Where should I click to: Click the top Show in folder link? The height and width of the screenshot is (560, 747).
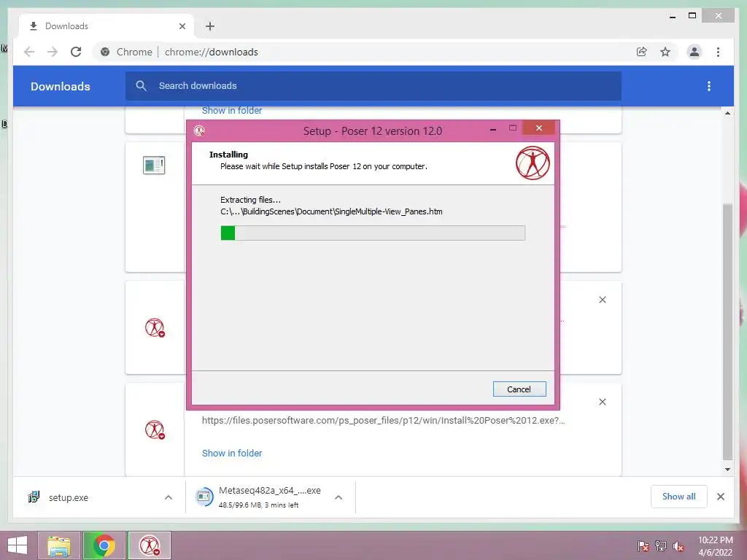(232, 111)
